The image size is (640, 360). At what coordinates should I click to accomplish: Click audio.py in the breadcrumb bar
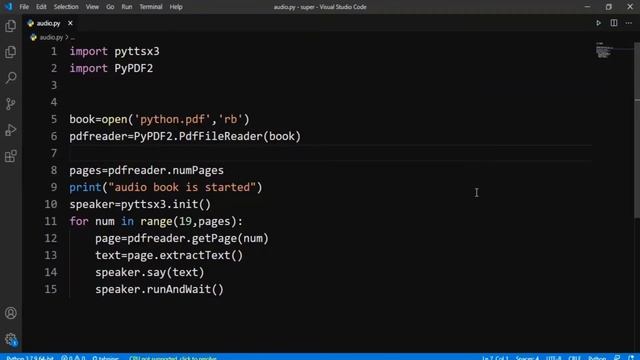pyautogui.click(x=51, y=37)
